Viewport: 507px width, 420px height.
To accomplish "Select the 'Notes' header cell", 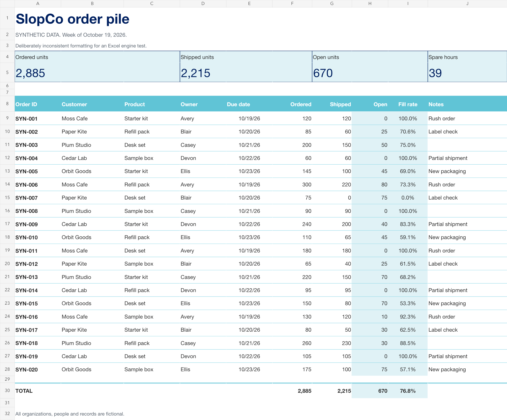I will pos(467,104).
